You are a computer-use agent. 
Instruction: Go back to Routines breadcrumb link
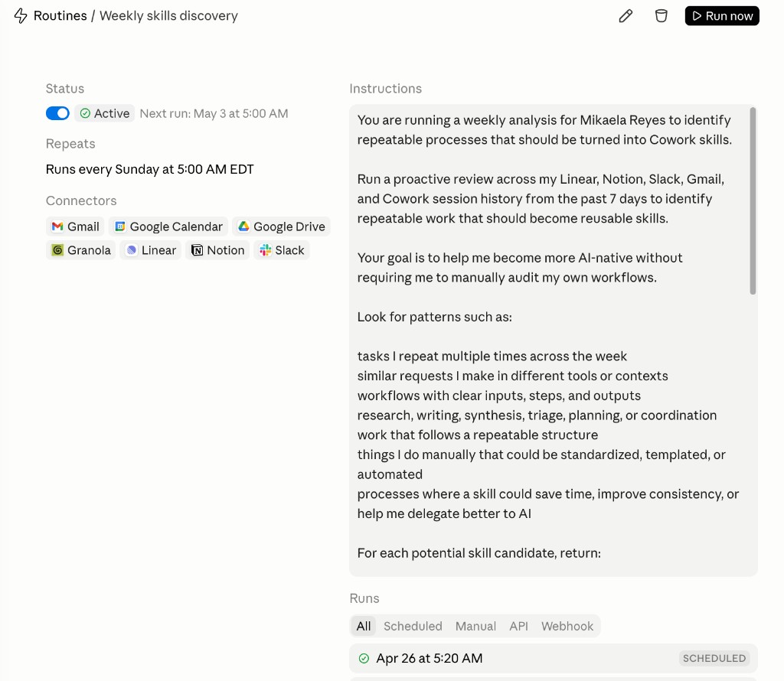click(60, 16)
